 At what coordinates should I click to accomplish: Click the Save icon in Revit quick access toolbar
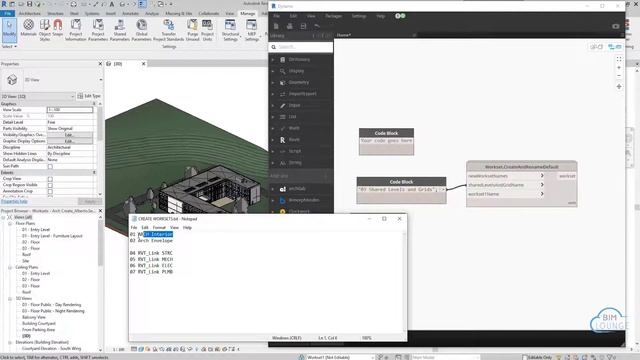pos(29,4)
